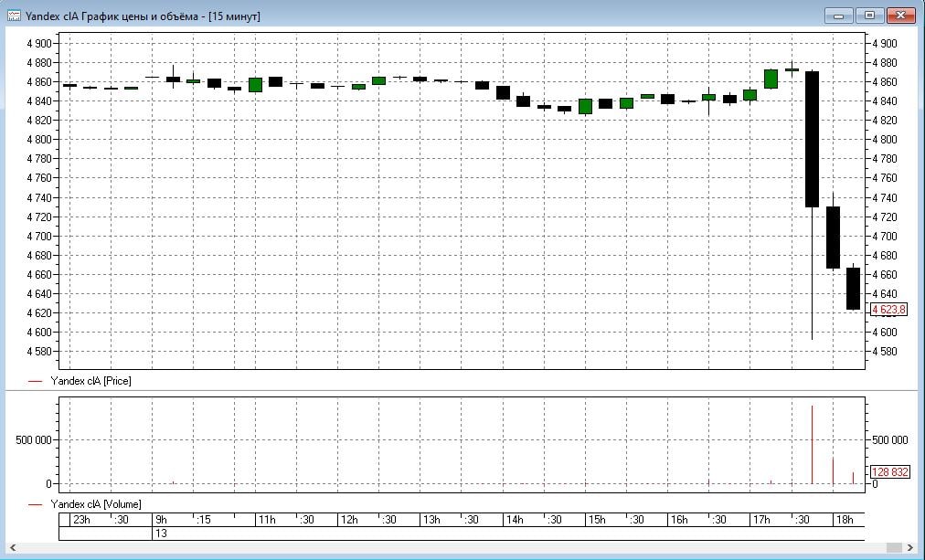Click the ':15' time axis label
The width and height of the screenshot is (925, 560).
(204, 519)
